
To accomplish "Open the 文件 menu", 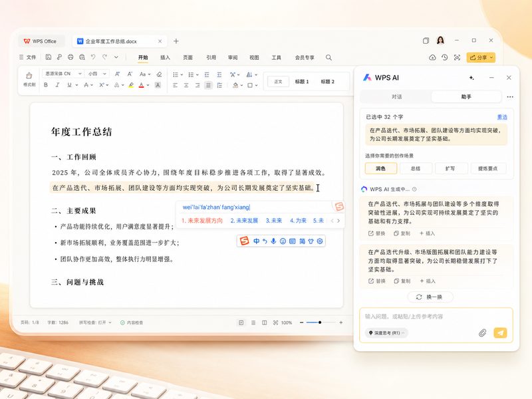I will 28,57.
